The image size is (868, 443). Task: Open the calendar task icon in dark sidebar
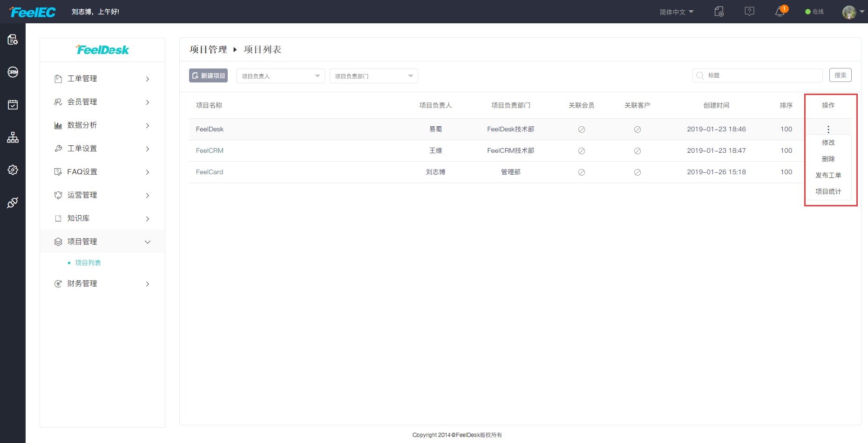point(13,105)
